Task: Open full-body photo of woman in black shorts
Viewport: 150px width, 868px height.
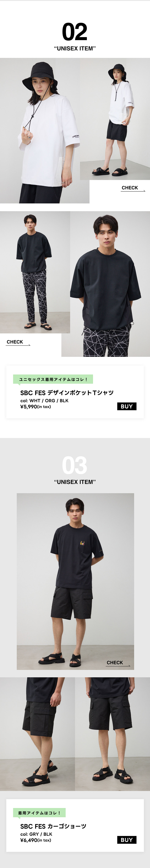Action: (x=115, y=119)
